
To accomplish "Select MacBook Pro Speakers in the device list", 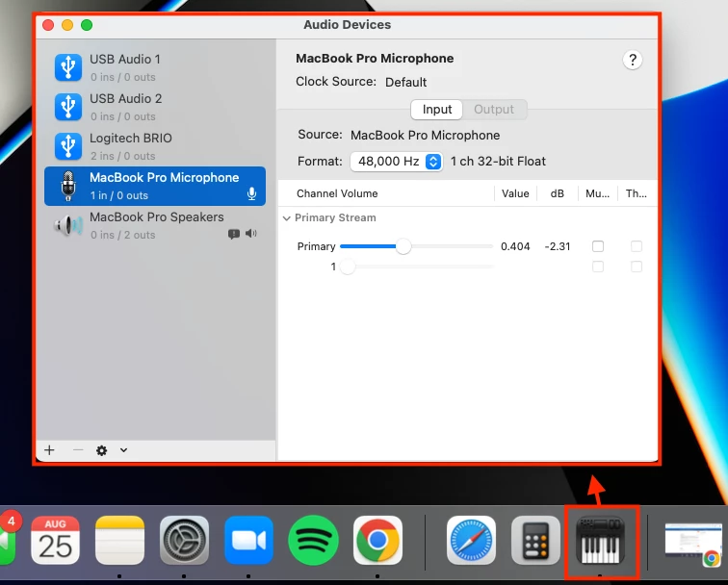I will click(155, 225).
